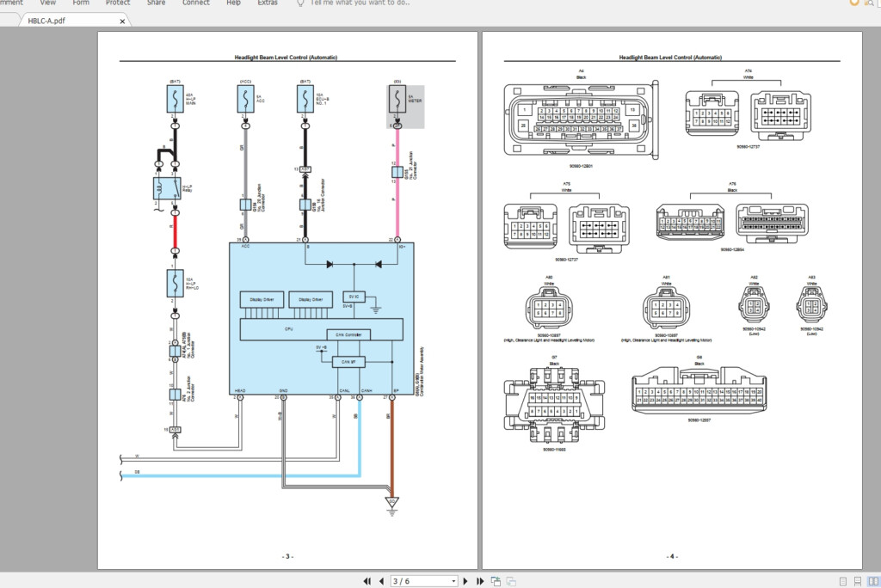
Task: Go to the previous page
Action: coord(381,581)
